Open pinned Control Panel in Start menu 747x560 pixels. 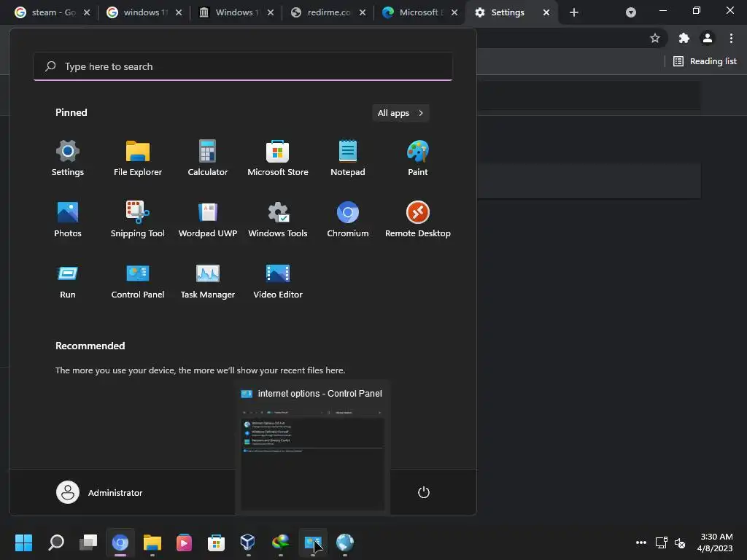[x=138, y=281]
